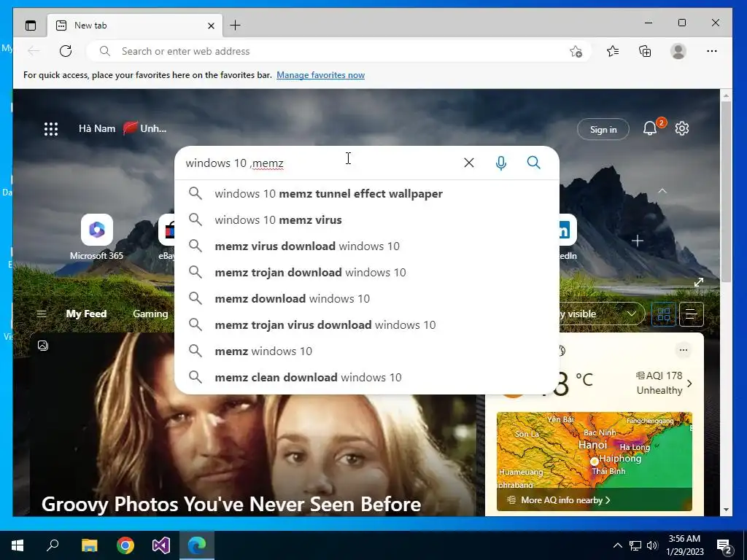Open File Explorer from taskbar
This screenshot has height=560, width=747.
pos(89,545)
